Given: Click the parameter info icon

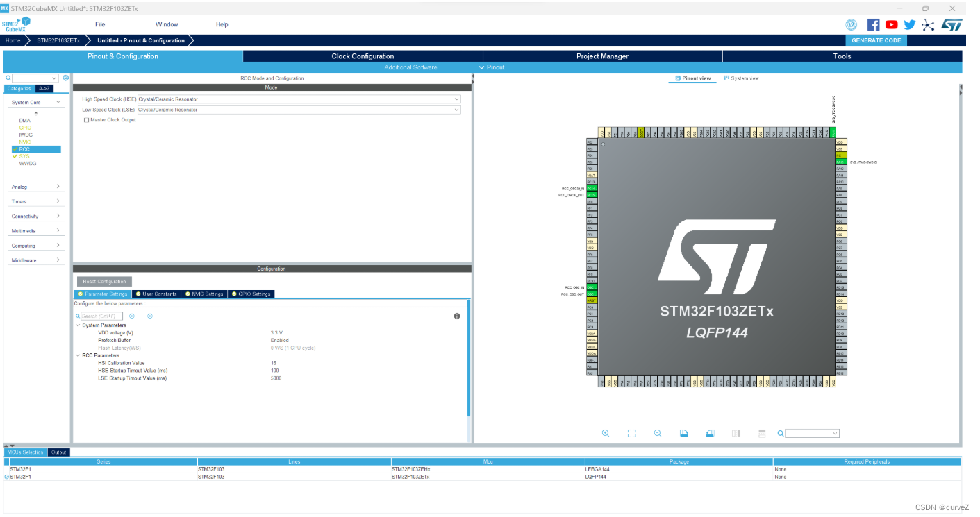Looking at the screenshot, I should [x=457, y=316].
